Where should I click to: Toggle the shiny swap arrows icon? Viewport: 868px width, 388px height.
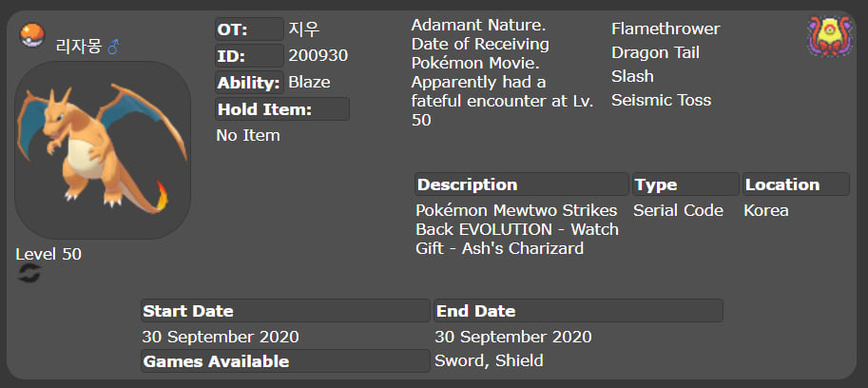[29, 274]
